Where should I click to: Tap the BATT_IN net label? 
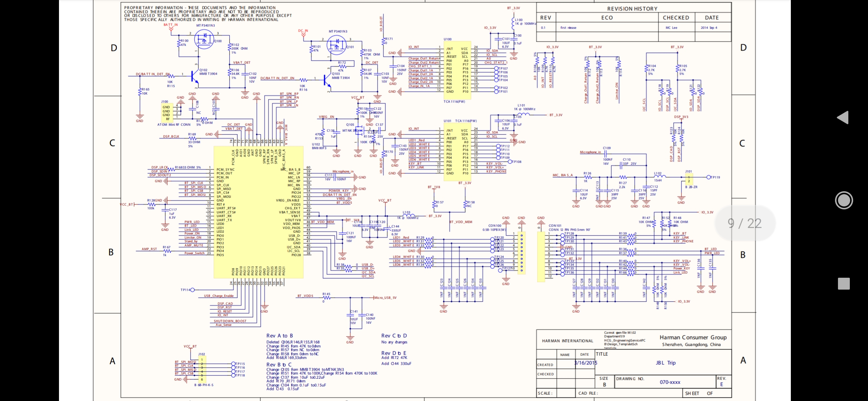(171, 25)
